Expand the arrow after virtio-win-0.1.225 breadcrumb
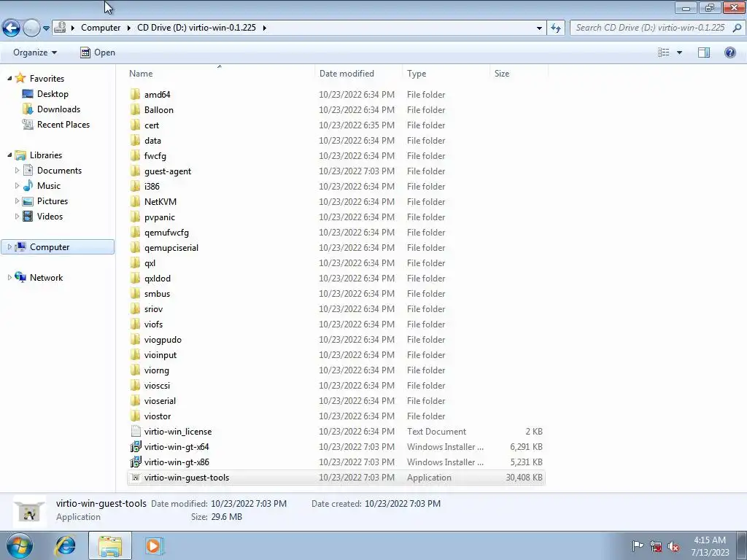The height and width of the screenshot is (560, 747). point(264,28)
